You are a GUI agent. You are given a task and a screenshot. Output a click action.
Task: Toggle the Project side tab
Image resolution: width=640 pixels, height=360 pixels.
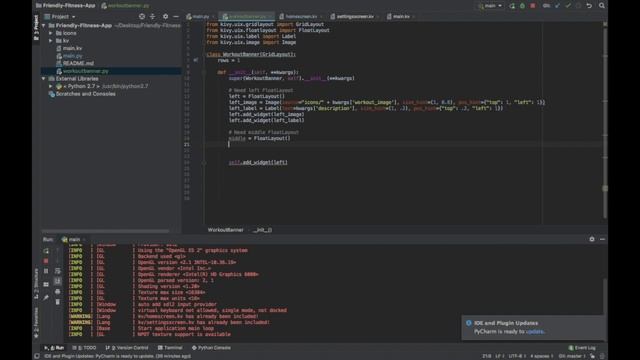pos(36,27)
